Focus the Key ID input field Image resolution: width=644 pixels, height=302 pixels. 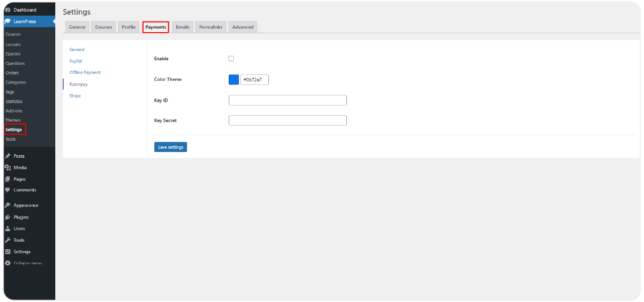(288, 100)
